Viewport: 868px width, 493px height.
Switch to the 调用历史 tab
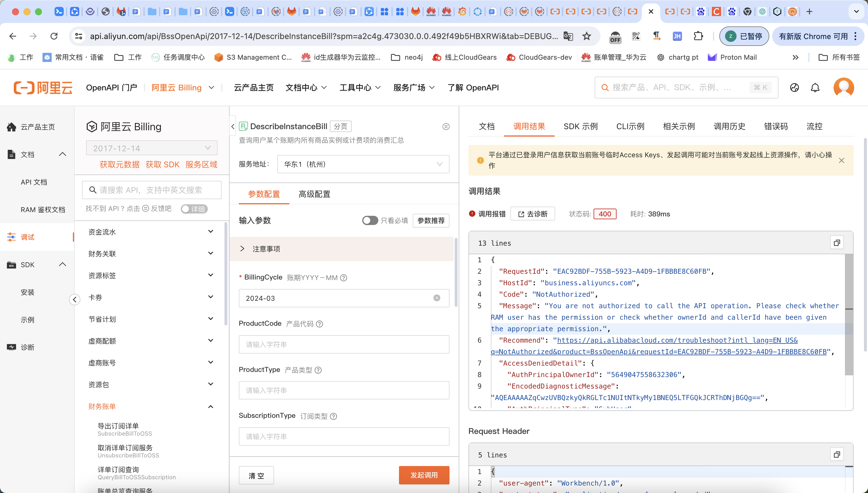tap(729, 126)
